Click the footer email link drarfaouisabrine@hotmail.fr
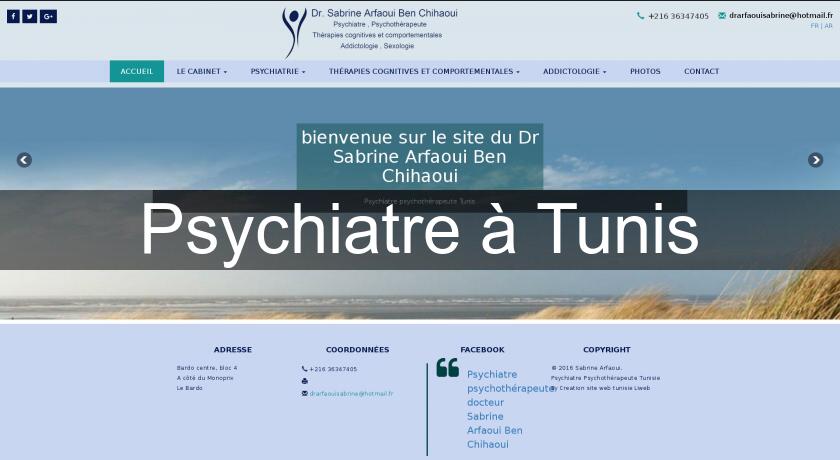 [x=351, y=394]
